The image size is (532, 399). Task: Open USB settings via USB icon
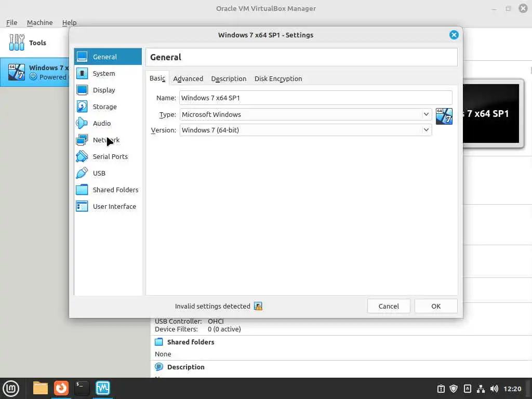click(82, 173)
